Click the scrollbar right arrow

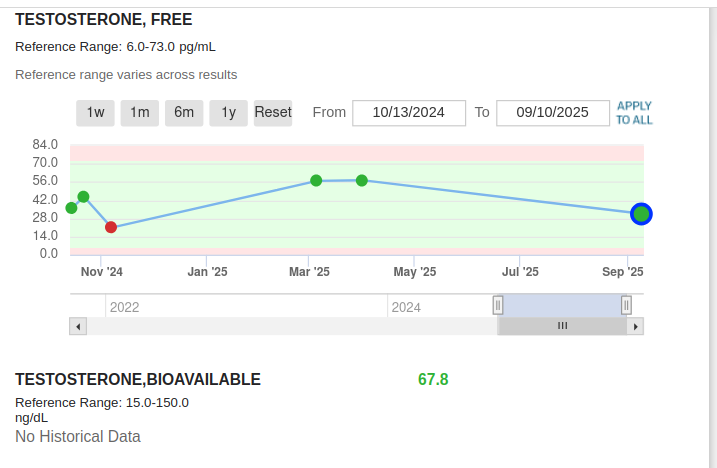click(x=636, y=326)
